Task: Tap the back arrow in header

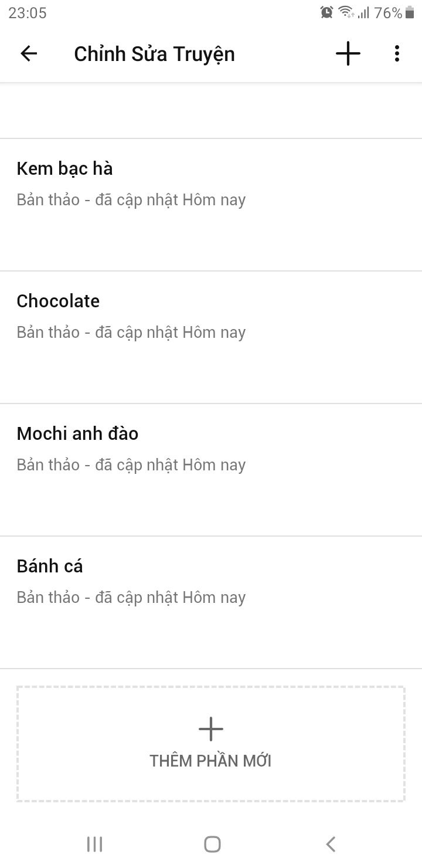Action: 29,54
